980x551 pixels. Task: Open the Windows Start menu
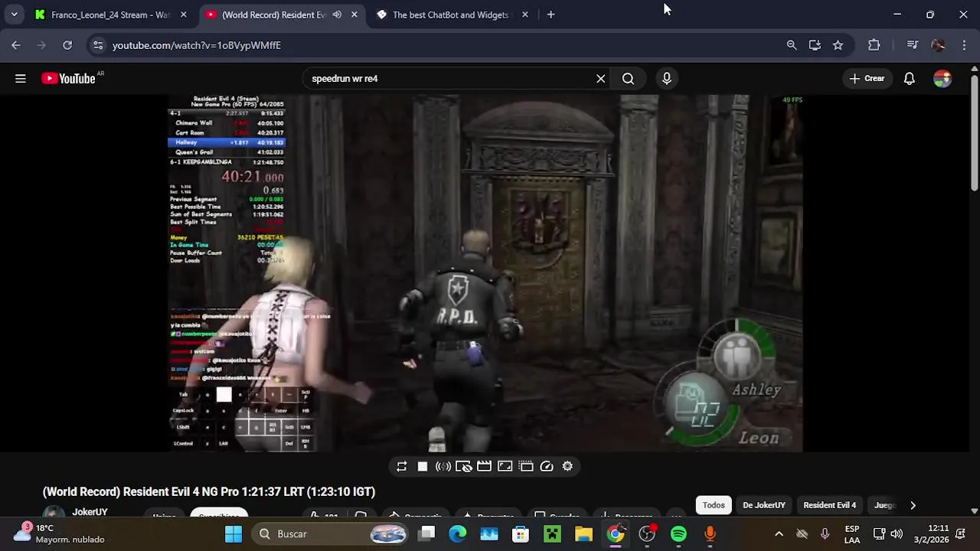(234, 533)
